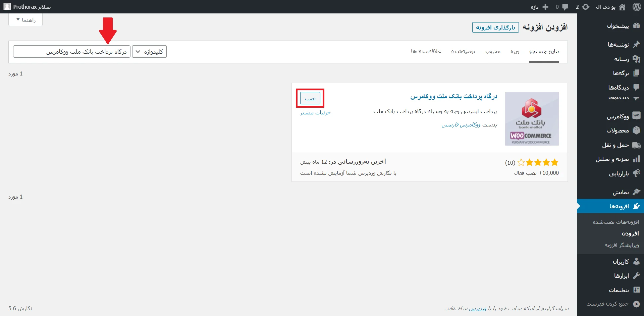The image size is (644, 316).
Task: Select نمایش (Appearance) in the sidebar
Action: click(x=636, y=192)
